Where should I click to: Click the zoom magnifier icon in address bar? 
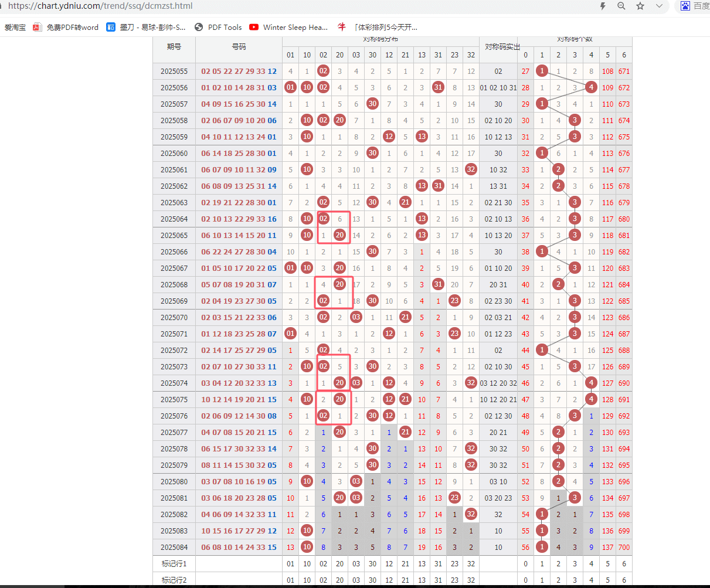tap(621, 6)
